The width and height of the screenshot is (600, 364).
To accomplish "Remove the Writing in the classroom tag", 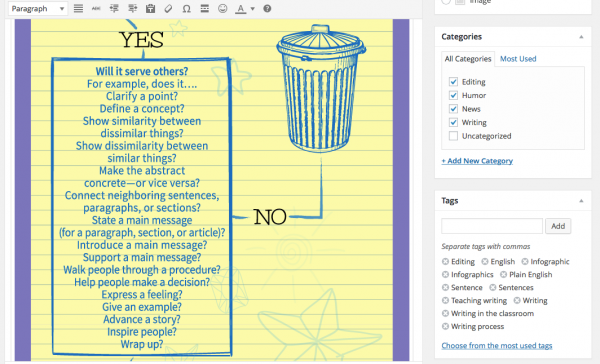I will pyautogui.click(x=445, y=313).
